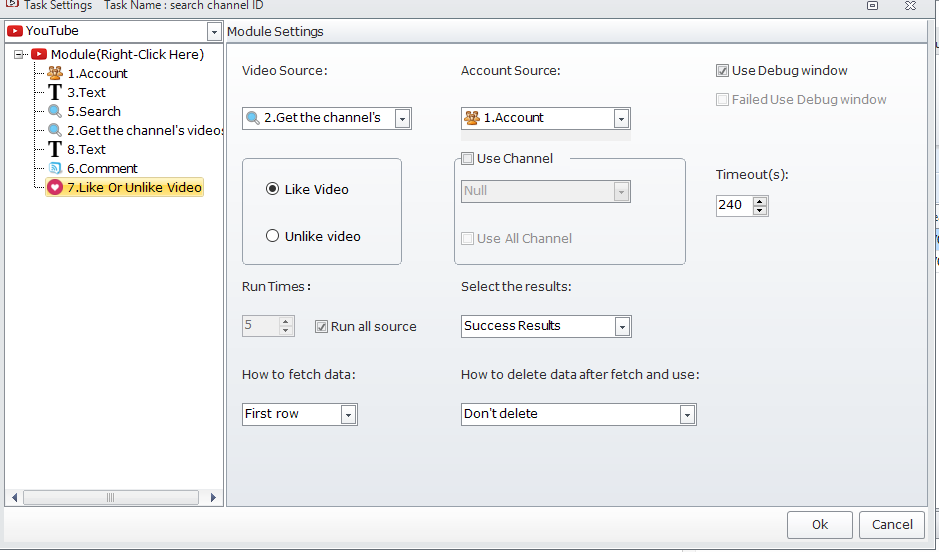
Task: Click the Cancel button
Action: tap(892, 524)
